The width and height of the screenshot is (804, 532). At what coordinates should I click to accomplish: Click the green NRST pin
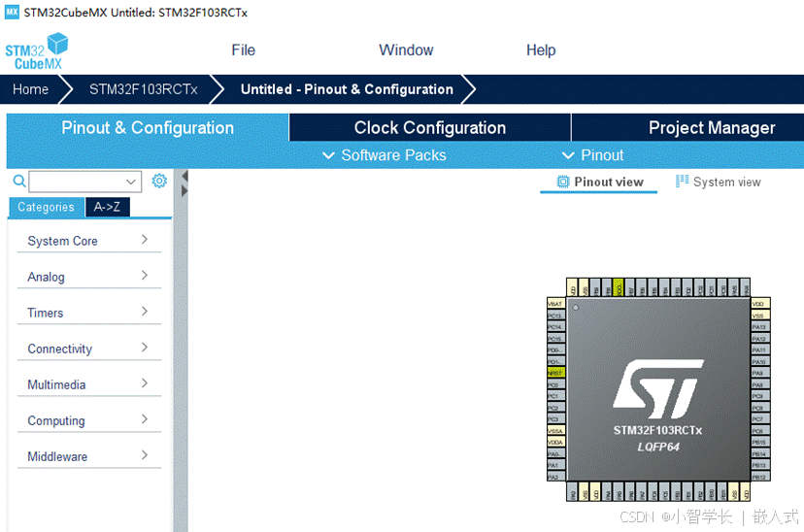click(x=555, y=373)
